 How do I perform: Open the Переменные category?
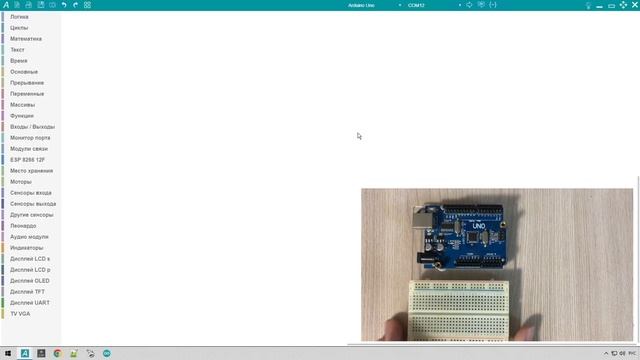27,94
